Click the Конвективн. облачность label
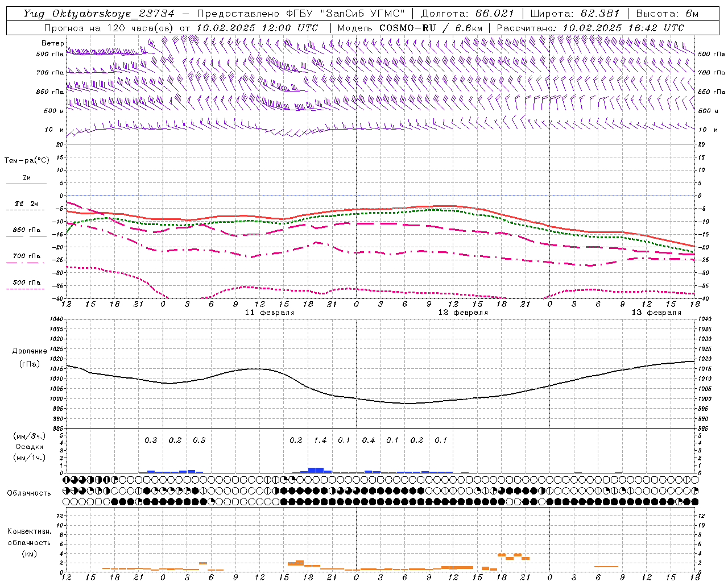The image size is (728, 582). [29, 537]
